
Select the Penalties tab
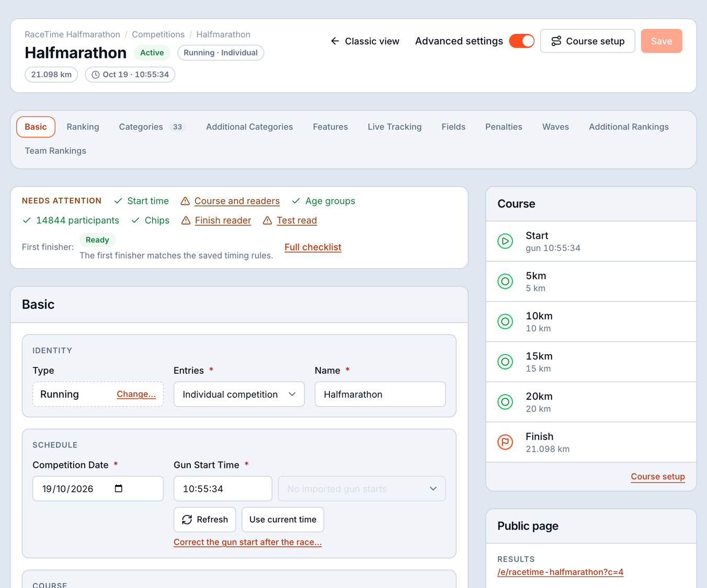pyautogui.click(x=504, y=127)
